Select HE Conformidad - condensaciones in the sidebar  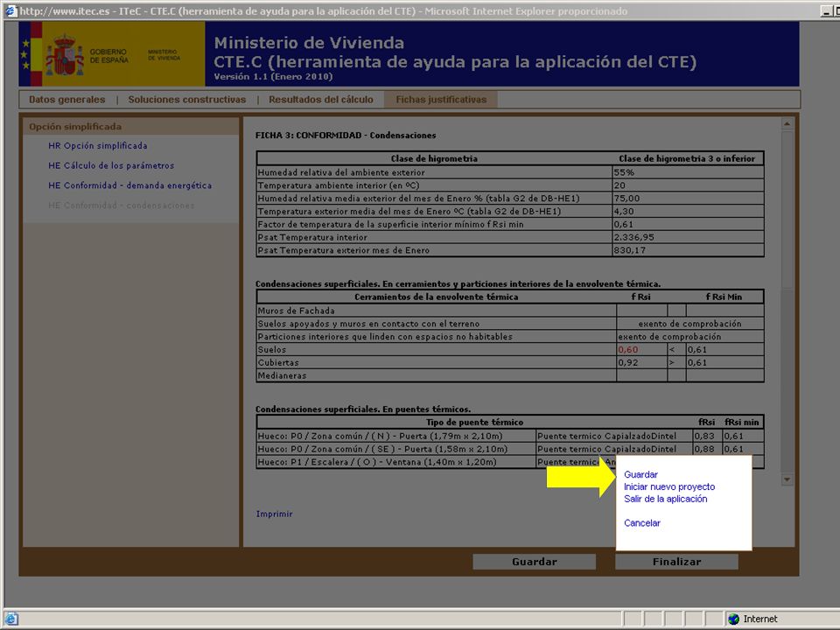point(121,205)
